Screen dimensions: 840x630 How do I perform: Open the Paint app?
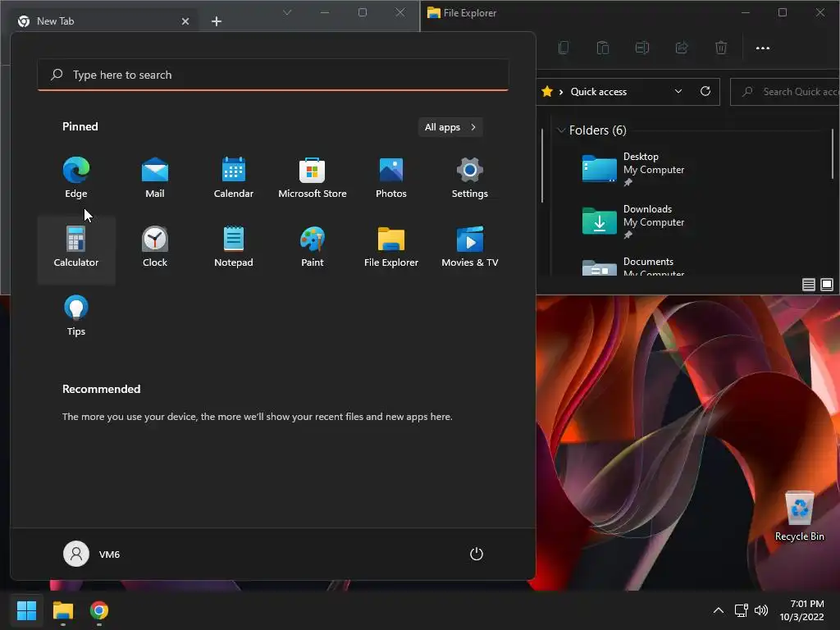pyautogui.click(x=313, y=247)
